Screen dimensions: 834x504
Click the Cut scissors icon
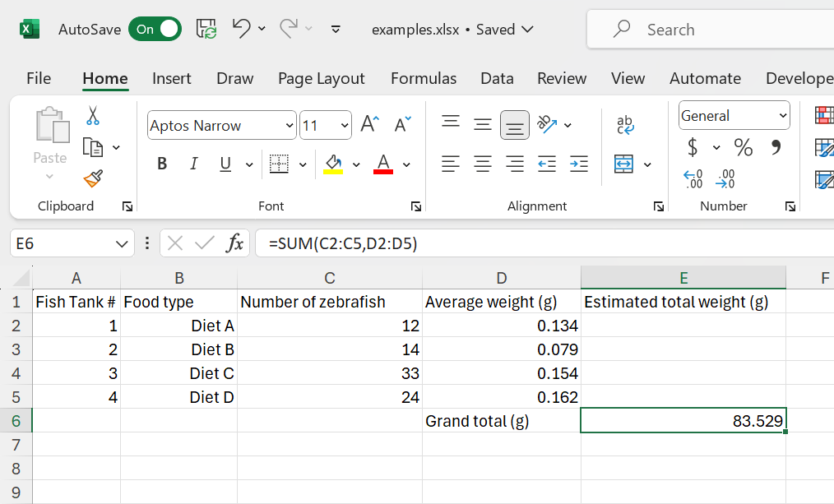click(x=92, y=116)
